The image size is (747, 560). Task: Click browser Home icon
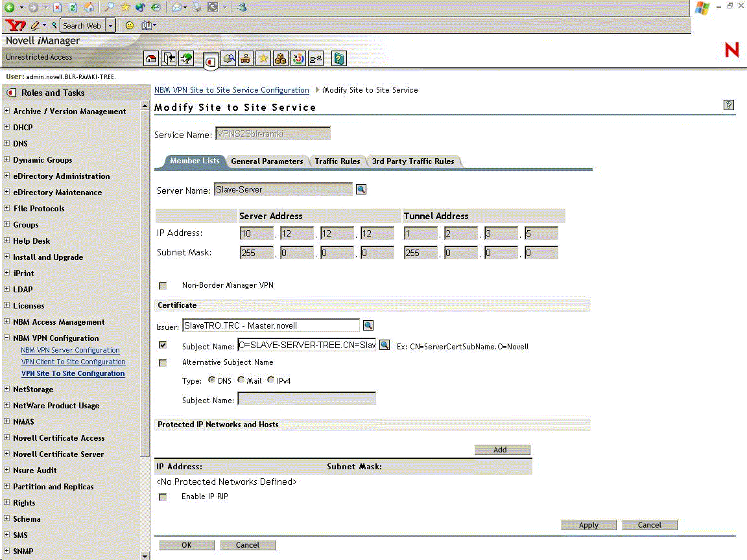(89, 7)
